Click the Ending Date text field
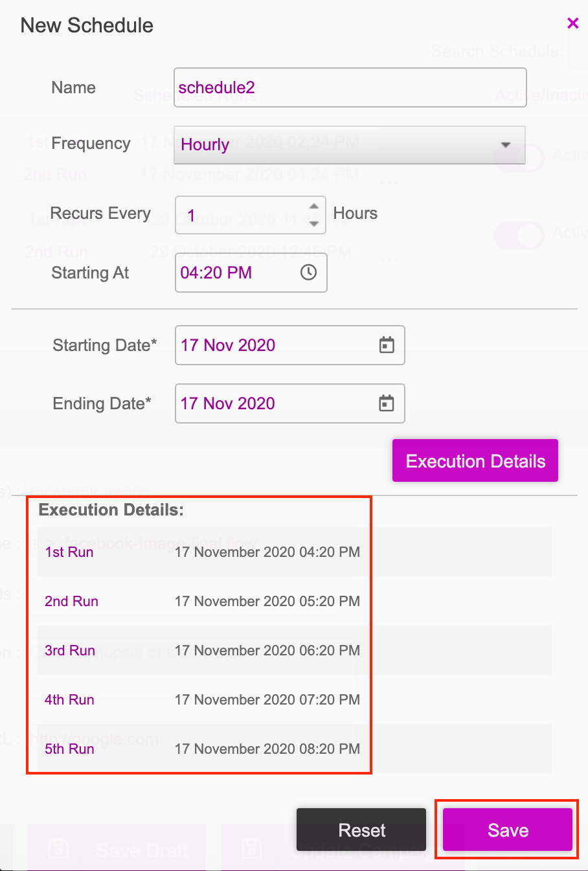This screenshot has width=588, height=871. [272, 403]
